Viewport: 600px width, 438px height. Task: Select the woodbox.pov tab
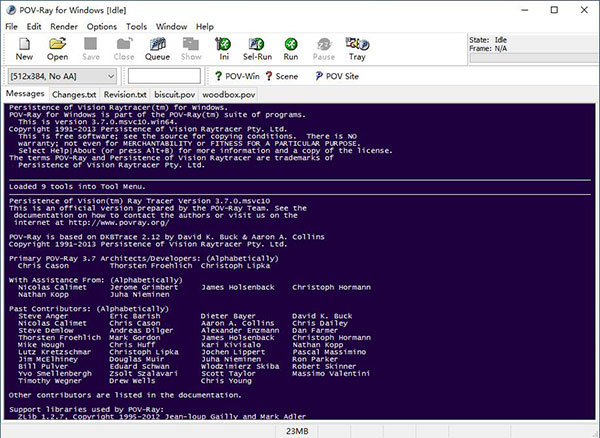227,94
